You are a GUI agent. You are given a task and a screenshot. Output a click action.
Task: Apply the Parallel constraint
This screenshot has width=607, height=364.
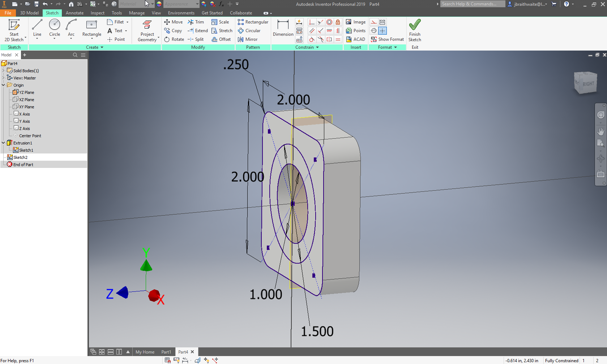(312, 31)
